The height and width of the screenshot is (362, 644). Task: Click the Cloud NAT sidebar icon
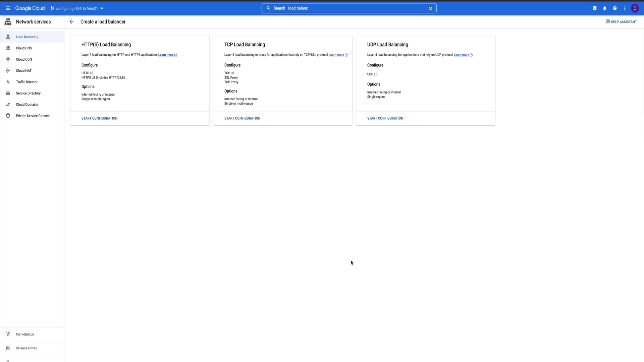[x=8, y=71]
